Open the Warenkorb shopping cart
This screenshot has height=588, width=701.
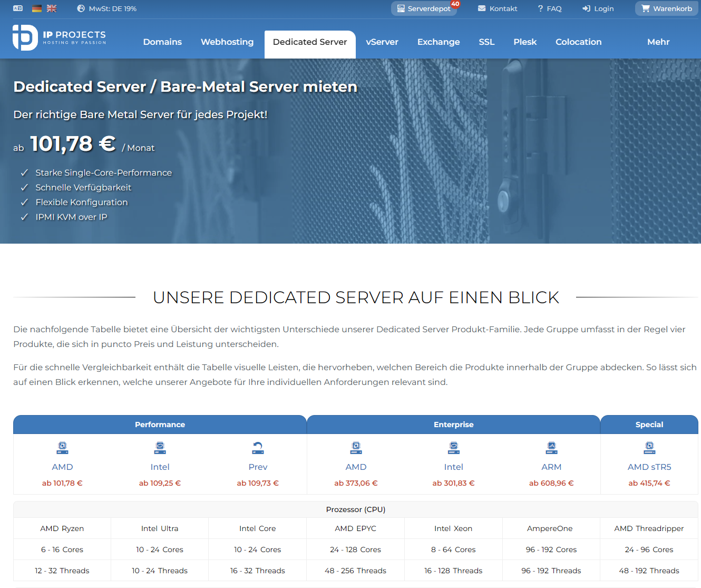pyautogui.click(x=667, y=8)
